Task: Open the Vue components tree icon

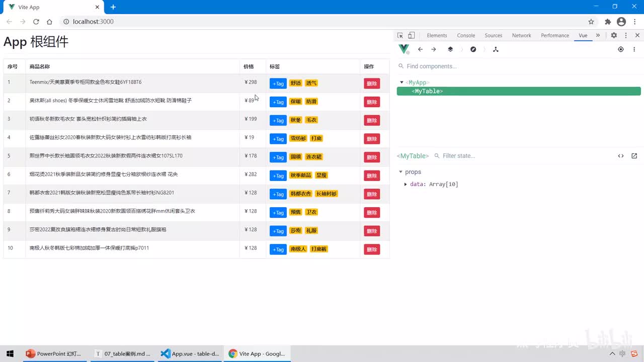Action: tap(496, 49)
